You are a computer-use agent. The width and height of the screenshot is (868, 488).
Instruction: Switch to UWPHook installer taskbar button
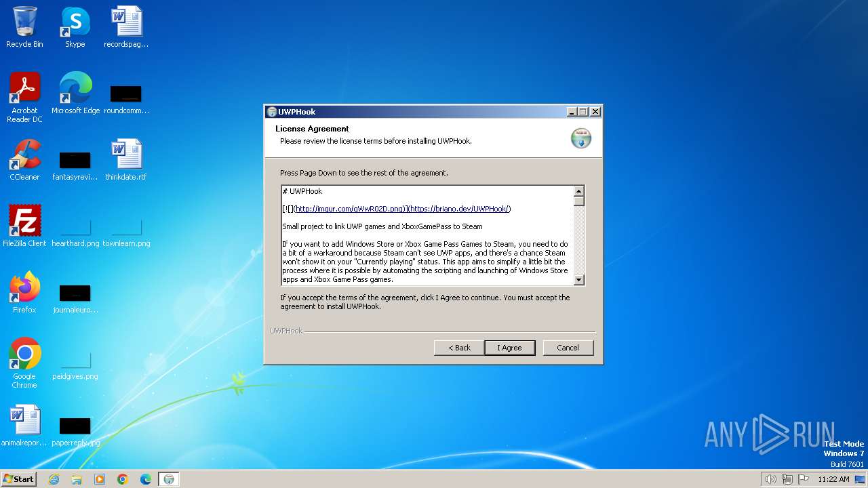coord(169,479)
